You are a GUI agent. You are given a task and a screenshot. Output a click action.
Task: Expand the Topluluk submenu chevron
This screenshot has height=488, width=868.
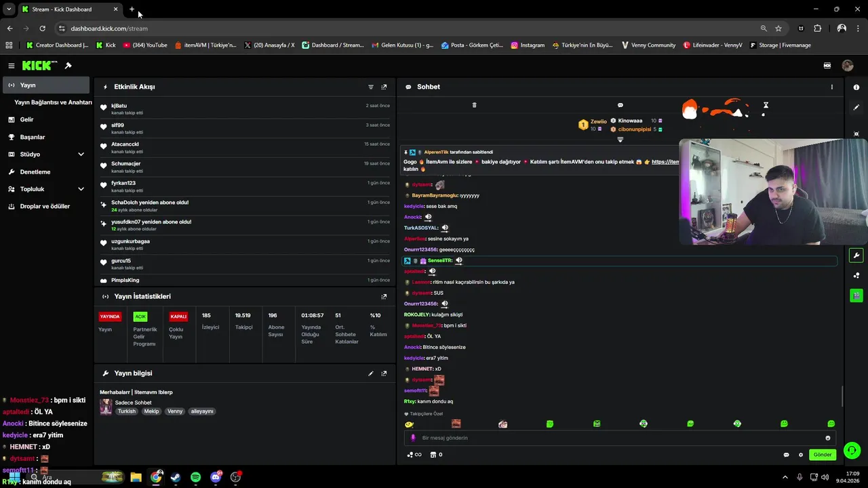pos(81,189)
